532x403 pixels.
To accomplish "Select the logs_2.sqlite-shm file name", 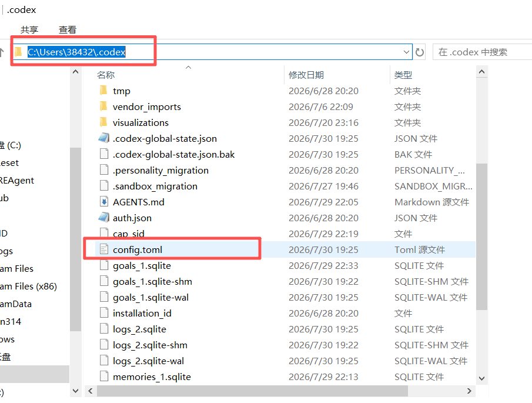I will [150, 345].
